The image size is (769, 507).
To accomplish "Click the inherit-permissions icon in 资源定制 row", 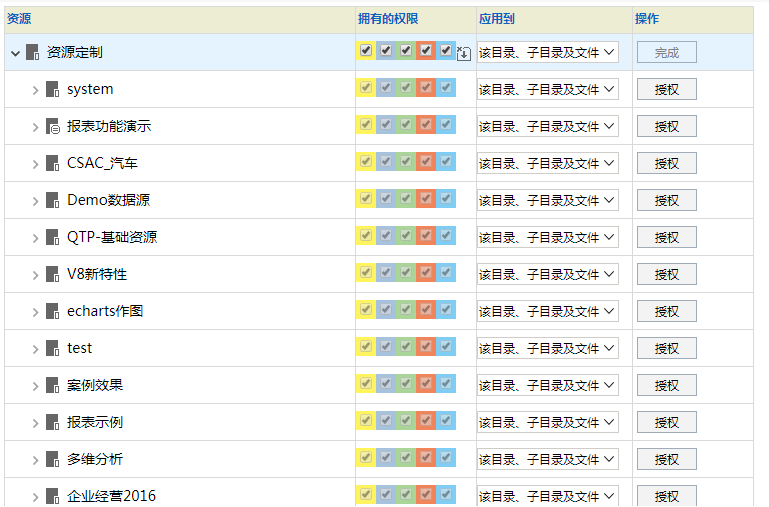I will [x=464, y=53].
